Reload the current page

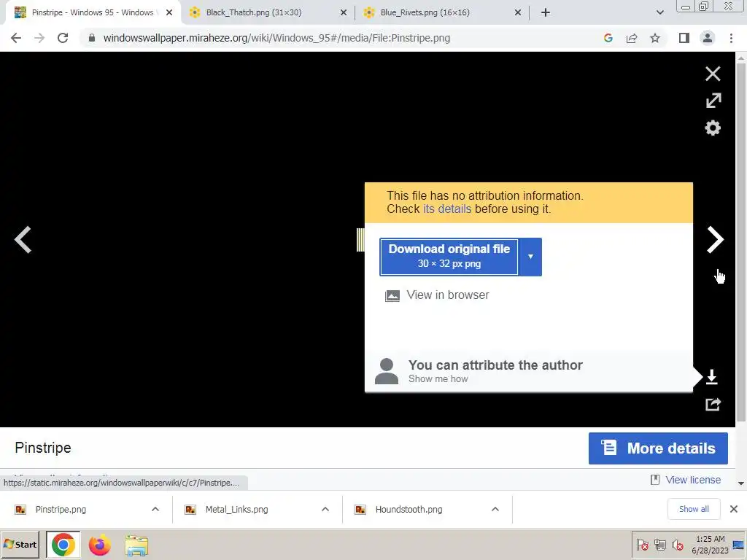click(63, 38)
